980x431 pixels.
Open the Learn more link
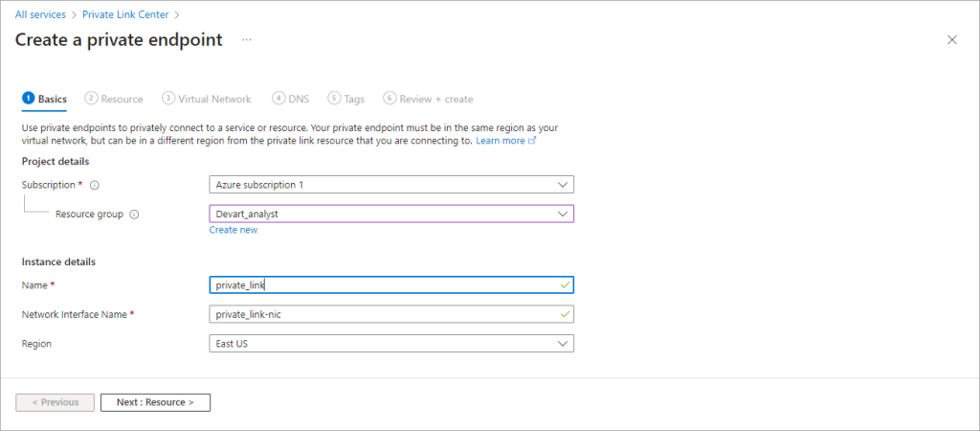500,141
